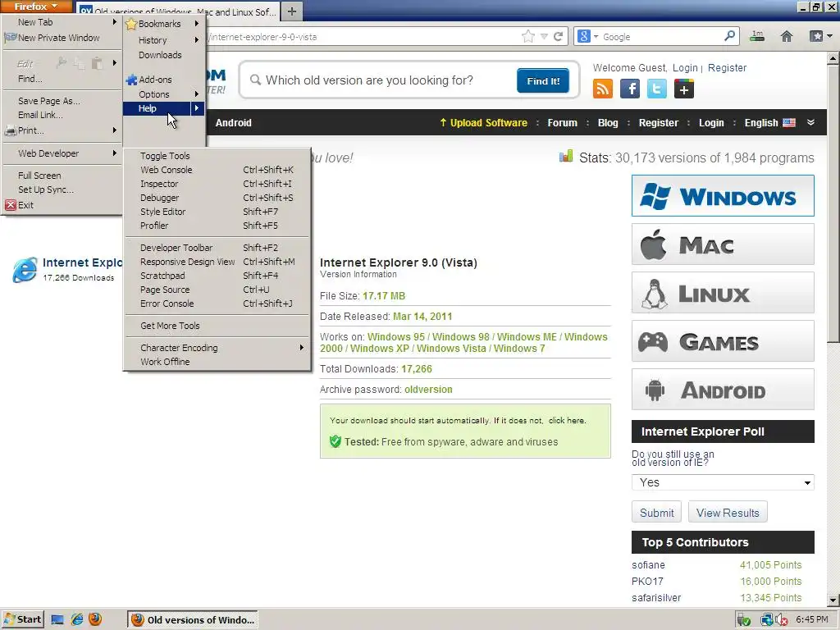Click the page scrollbar down arrow

pyautogui.click(x=833, y=600)
